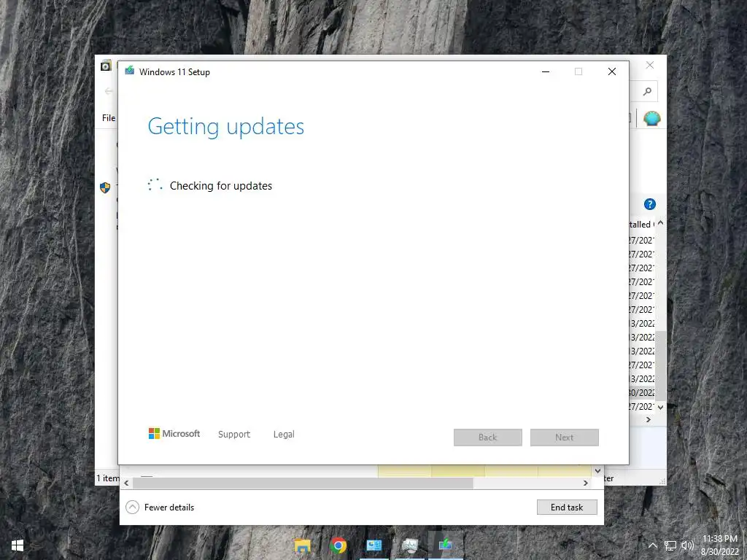This screenshot has width=747, height=560.
Task: Click scroll up arrow in installed list
Action: tap(660, 223)
